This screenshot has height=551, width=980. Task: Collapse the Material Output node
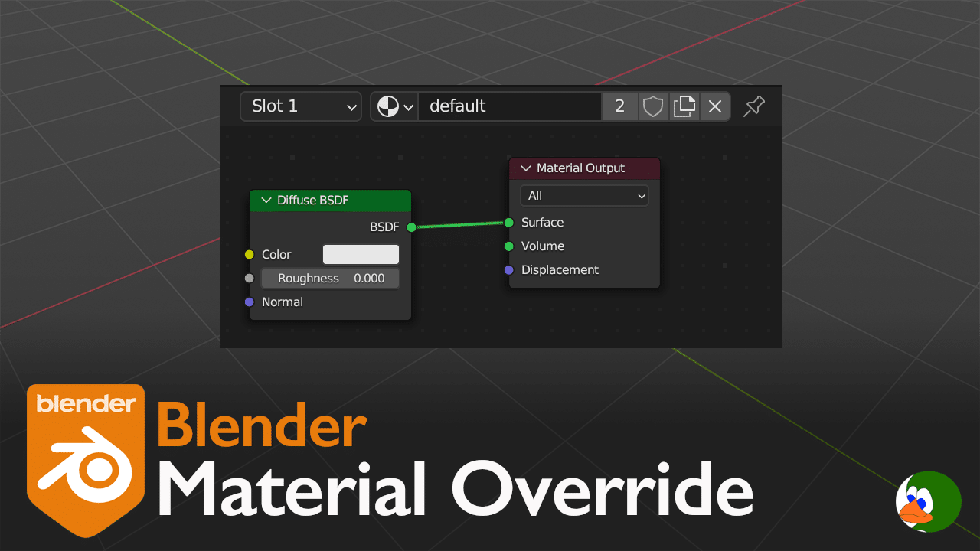(526, 168)
